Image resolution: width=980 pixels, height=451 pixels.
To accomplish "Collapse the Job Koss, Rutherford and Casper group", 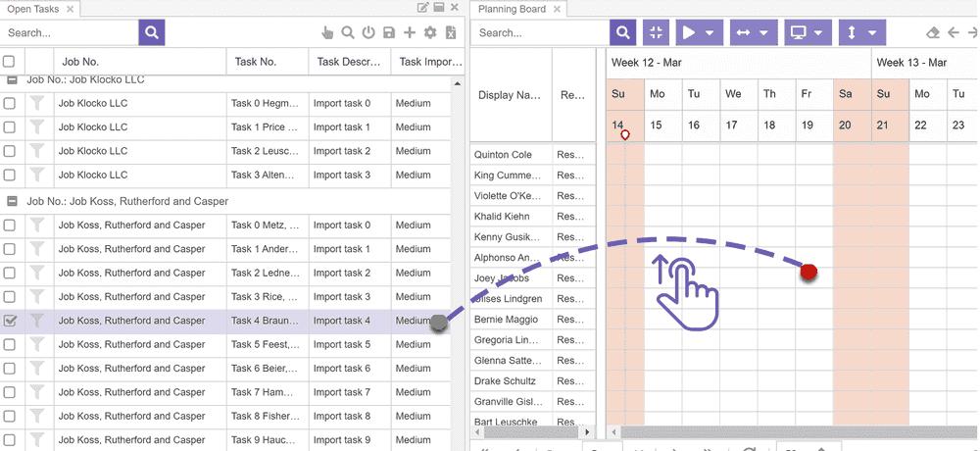I will [11, 201].
